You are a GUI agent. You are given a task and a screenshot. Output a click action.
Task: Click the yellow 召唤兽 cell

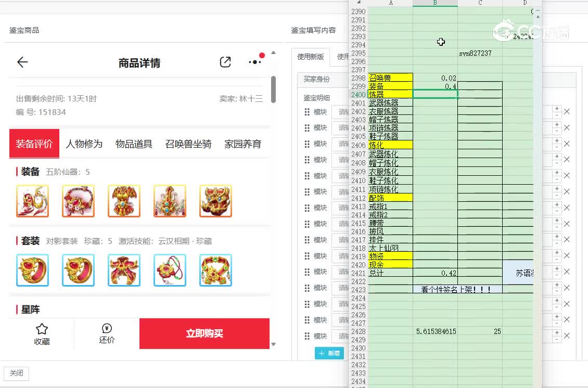click(x=390, y=77)
